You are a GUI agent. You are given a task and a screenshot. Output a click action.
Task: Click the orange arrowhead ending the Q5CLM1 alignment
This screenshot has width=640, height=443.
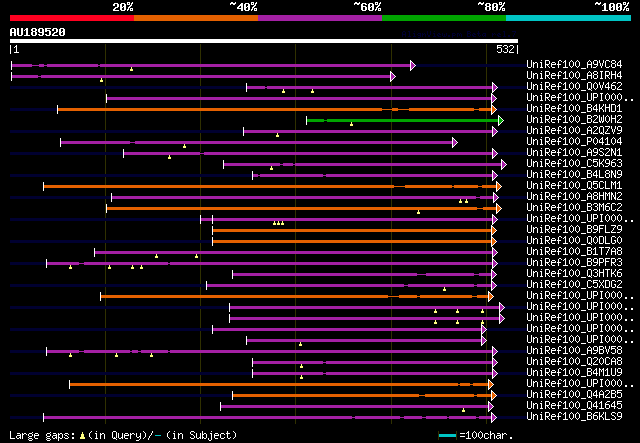click(x=499, y=187)
